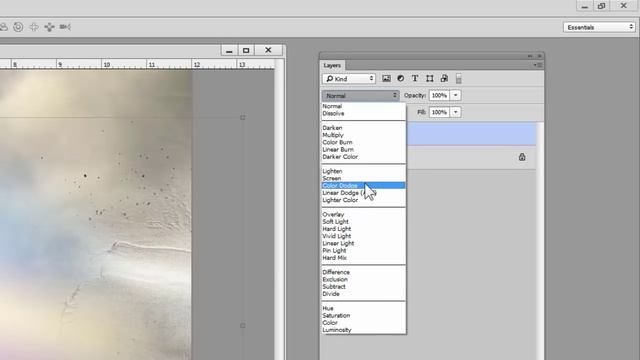Filter layers by pixel layers icon

point(386,78)
